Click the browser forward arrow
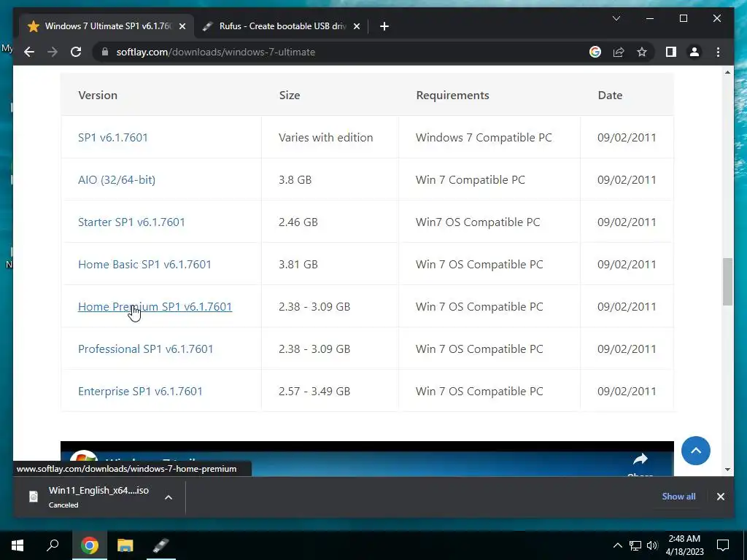Viewport: 747px width, 560px height. click(x=53, y=52)
